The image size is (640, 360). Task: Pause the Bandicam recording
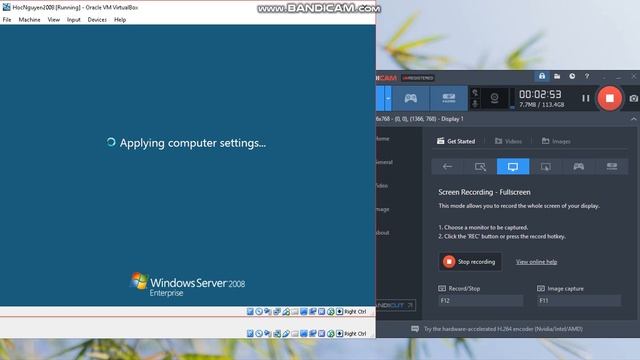[586, 98]
